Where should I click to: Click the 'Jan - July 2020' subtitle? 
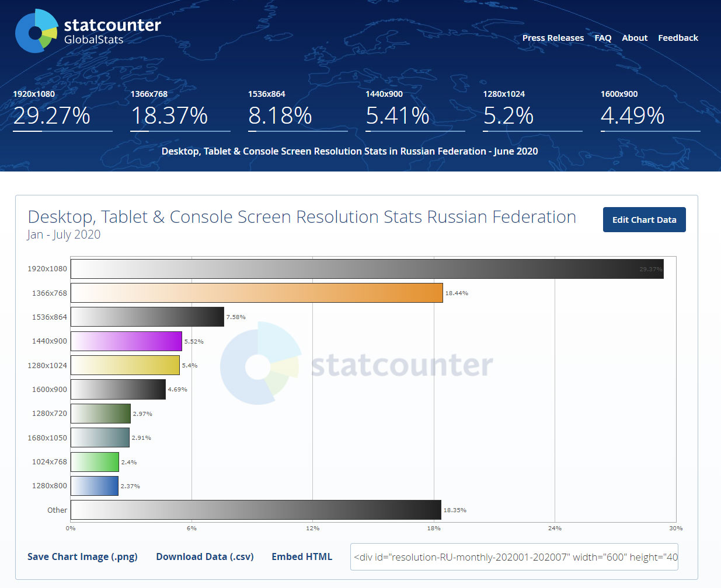click(x=64, y=235)
